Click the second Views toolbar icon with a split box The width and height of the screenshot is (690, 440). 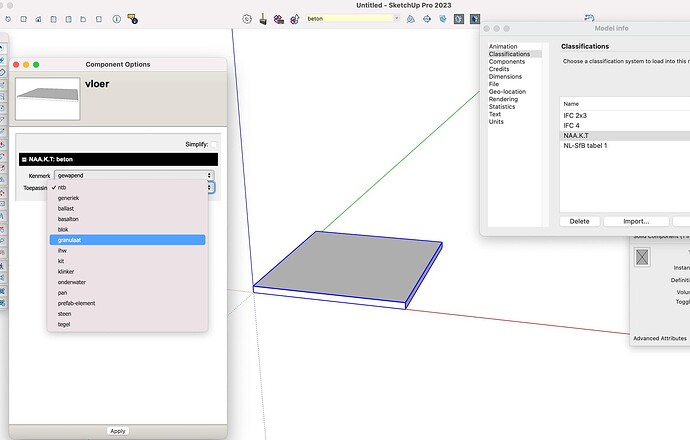pos(24,19)
